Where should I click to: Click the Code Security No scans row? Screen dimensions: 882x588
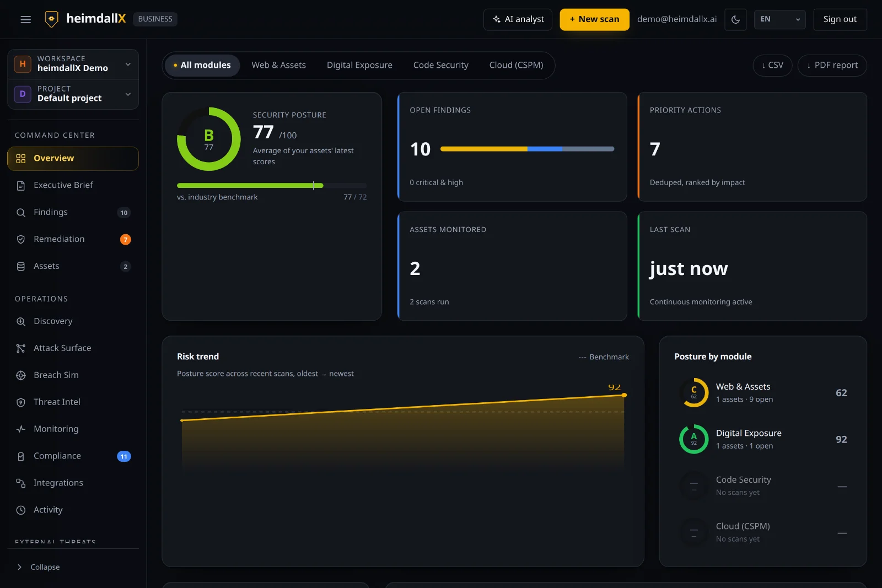[763, 486]
